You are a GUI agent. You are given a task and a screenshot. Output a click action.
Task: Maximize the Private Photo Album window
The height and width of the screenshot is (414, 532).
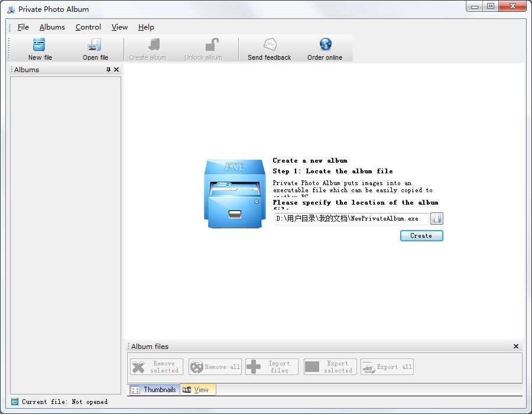[491, 6]
